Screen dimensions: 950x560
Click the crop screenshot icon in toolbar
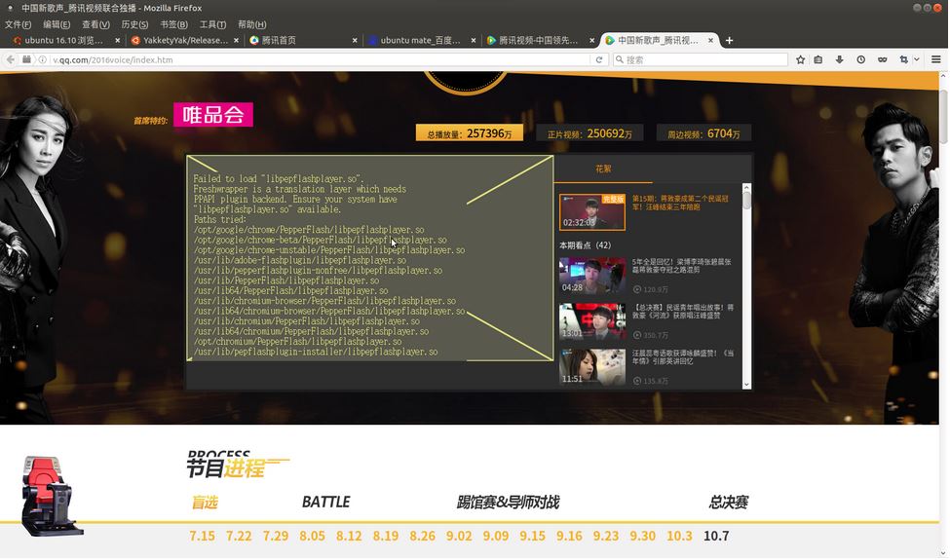(x=904, y=59)
